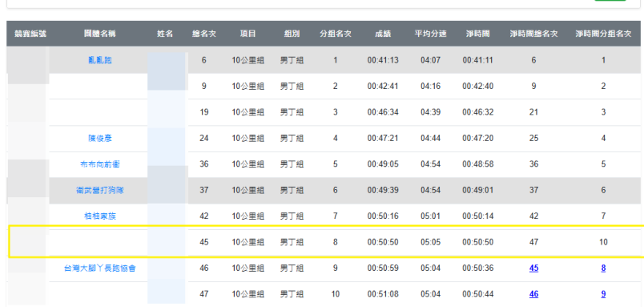644x307 pixels.
Task: Select the result time 00:42:41
Action: pos(383,87)
